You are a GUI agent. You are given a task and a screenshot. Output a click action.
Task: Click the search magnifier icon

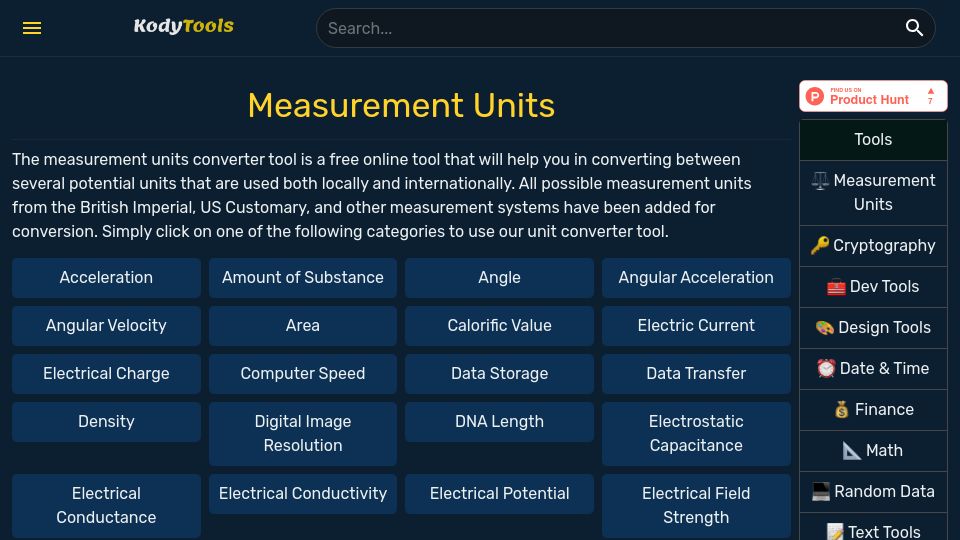coord(914,28)
